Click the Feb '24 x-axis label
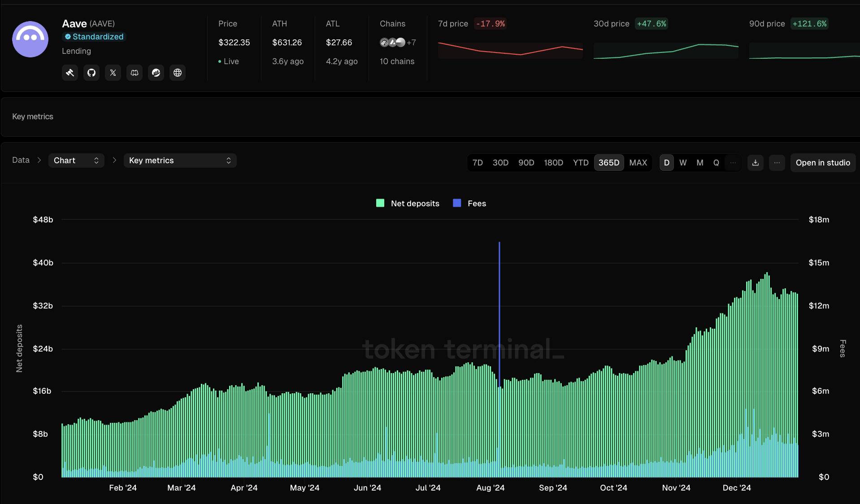This screenshot has height=504, width=860. [x=123, y=488]
